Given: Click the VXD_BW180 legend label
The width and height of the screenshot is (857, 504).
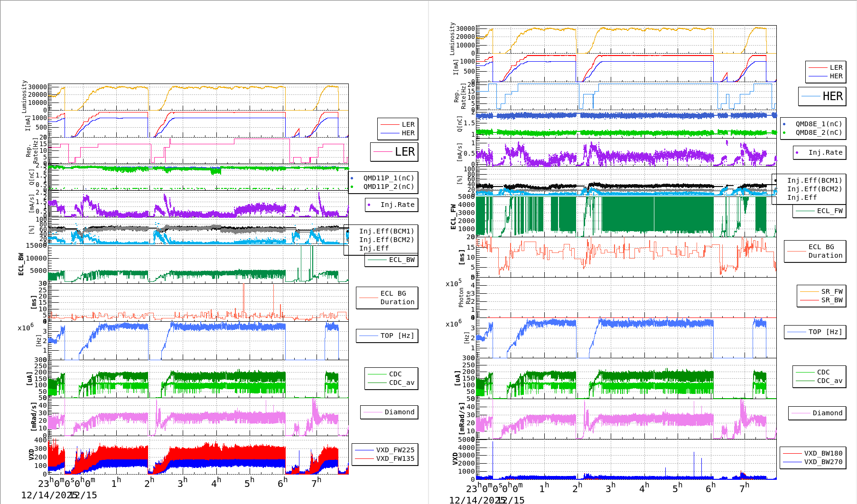Looking at the screenshot, I should tap(823, 453).
